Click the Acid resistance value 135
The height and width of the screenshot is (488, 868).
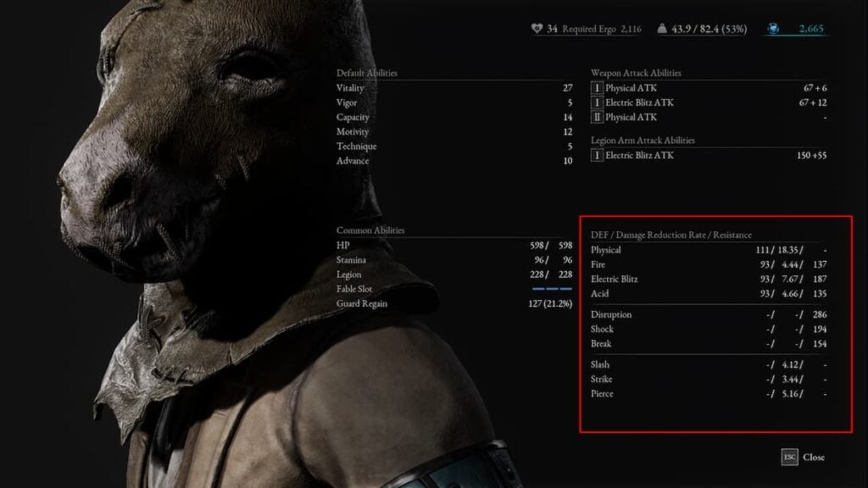[x=820, y=294]
